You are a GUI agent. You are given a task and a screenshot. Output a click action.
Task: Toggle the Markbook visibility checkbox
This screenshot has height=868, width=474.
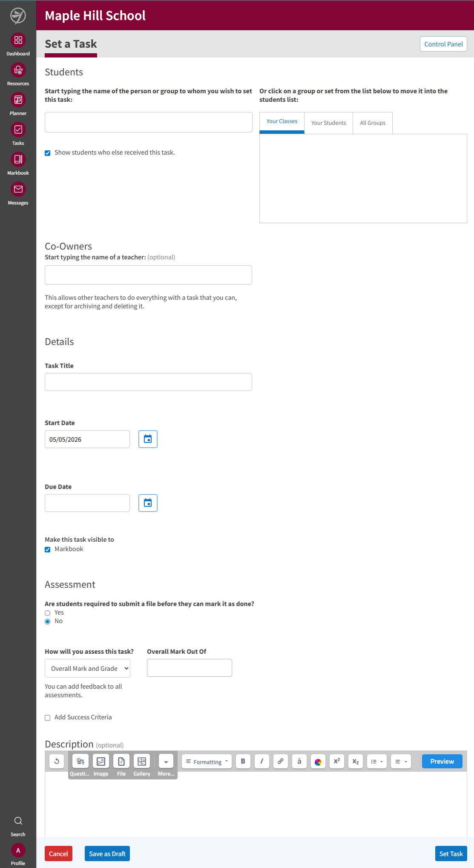click(48, 549)
